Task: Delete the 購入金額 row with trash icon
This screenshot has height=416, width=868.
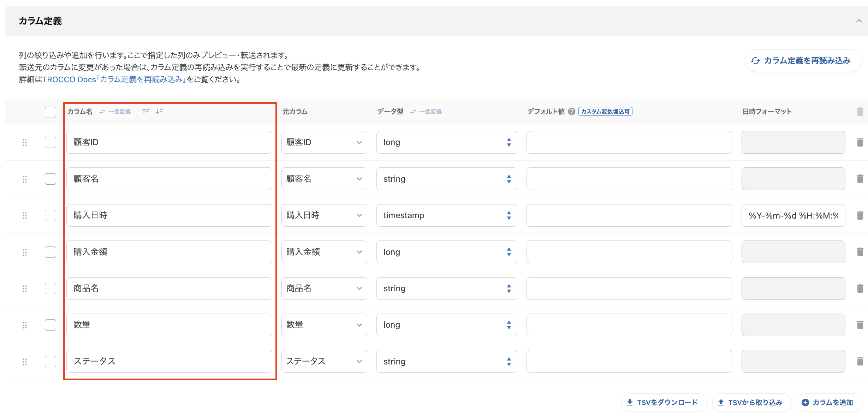Action: pyautogui.click(x=860, y=252)
